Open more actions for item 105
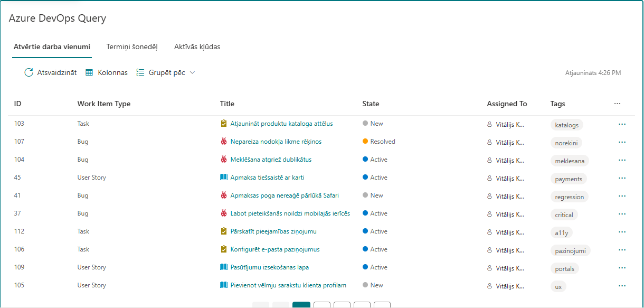The image size is (644, 308). coord(622,285)
